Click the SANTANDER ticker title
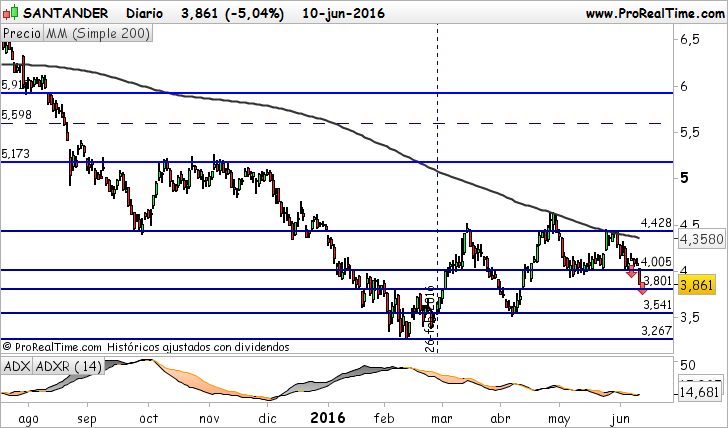This screenshot has height=428, width=728. 65,13
